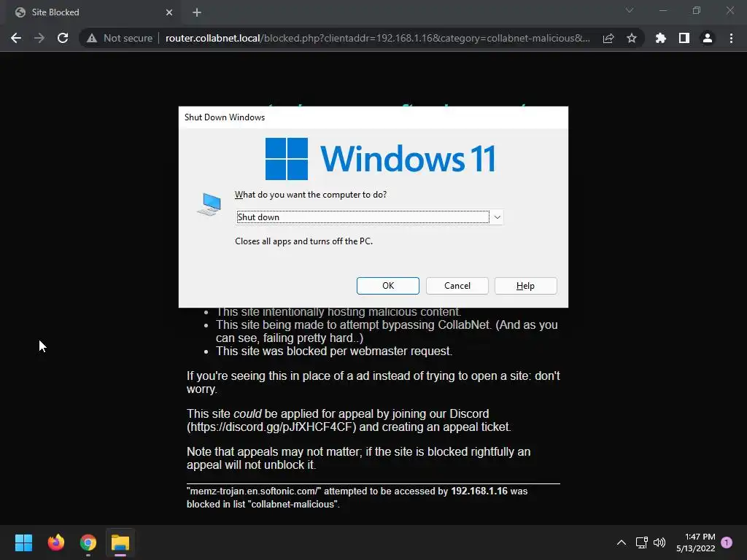747x560 pixels.
Task: Open a new browser tab
Action: point(197,12)
